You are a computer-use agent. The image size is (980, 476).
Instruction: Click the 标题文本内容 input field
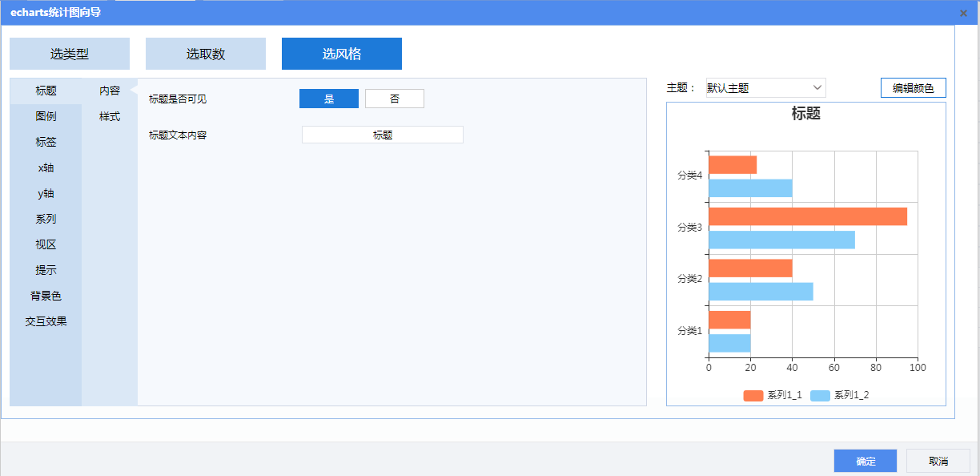click(x=383, y=135)
